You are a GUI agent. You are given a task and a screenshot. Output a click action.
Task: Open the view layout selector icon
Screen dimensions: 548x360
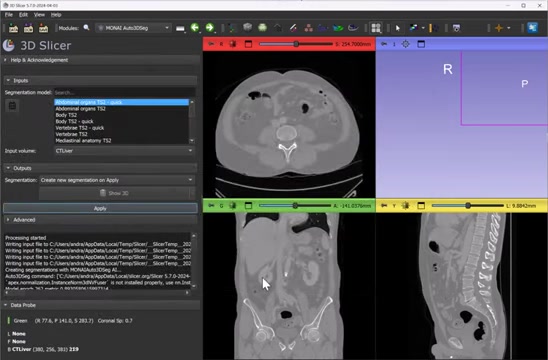click(x=376, y=28)
